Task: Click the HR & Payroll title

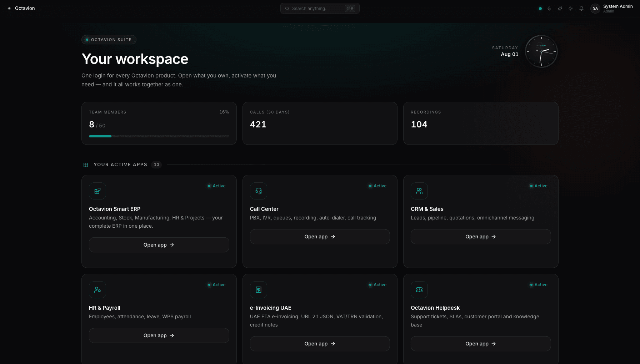Action: coord(105,308)
